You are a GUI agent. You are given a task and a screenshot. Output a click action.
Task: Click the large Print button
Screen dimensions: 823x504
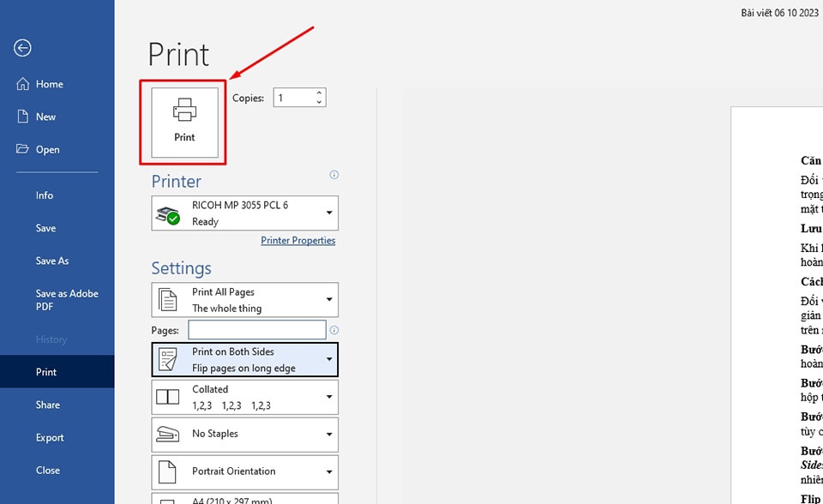point(185,123)
